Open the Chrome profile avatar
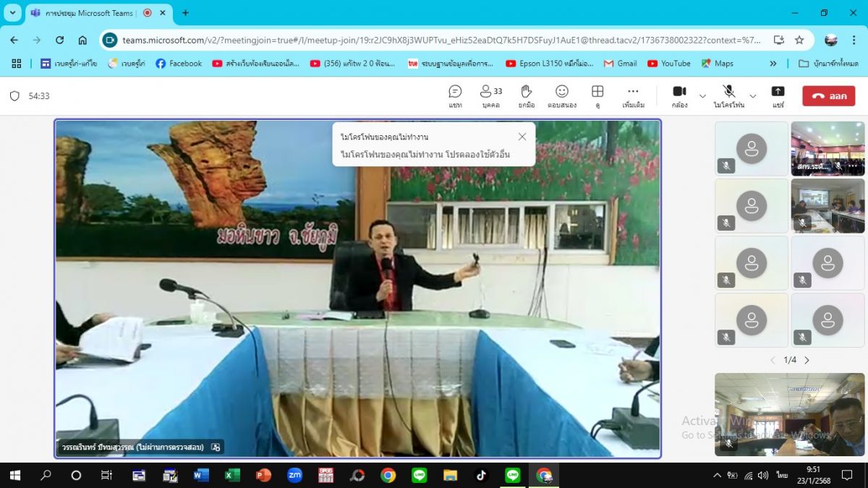The height and width of the screenshot is (488, 868). (x=831, y=40)
